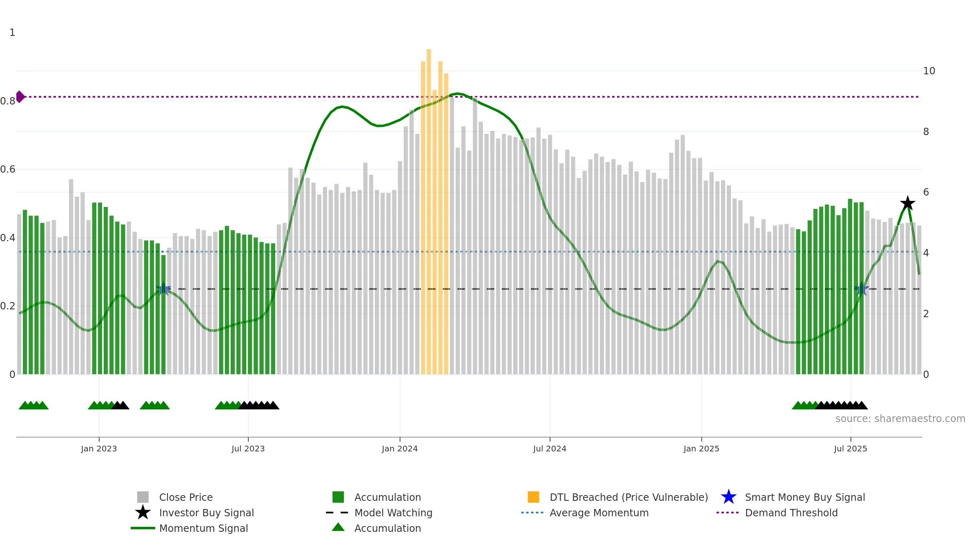Click the black Investor Buy Signal star on chart
The height and width of the screenshot is (551, 980).
(x=907, y=203)
